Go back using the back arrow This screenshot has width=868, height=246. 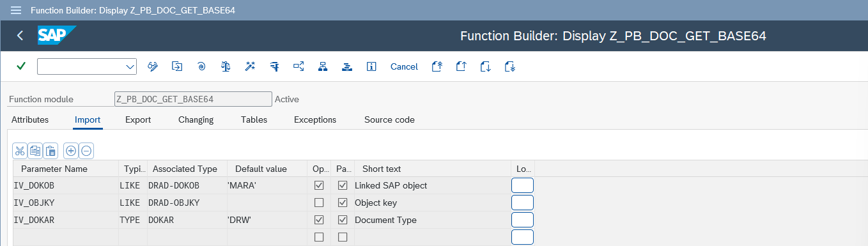(x=20, y=36)
